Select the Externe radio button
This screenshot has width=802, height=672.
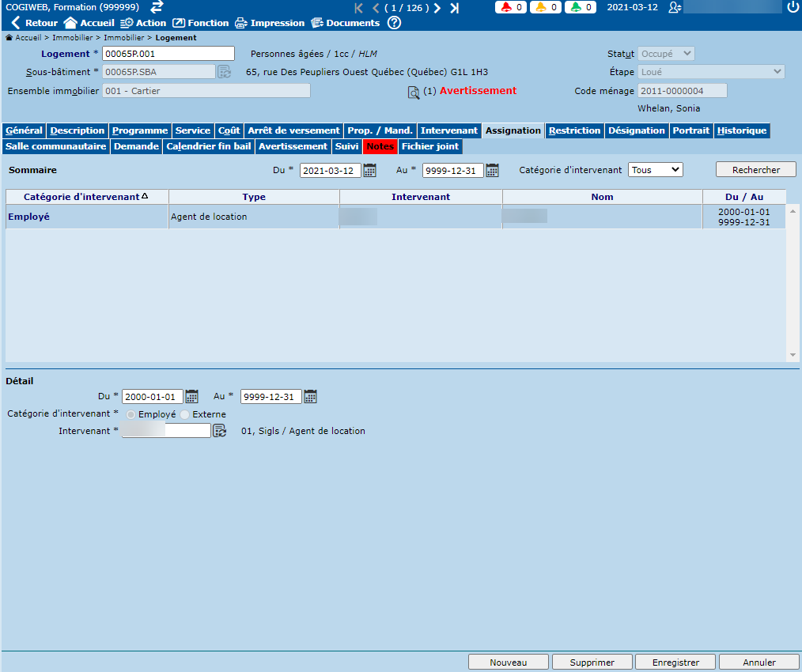pyautogui.click(x=185, y=414)
